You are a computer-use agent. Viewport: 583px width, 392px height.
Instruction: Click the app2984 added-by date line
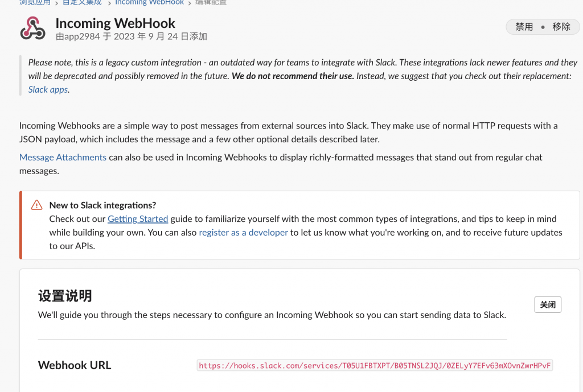131,37
